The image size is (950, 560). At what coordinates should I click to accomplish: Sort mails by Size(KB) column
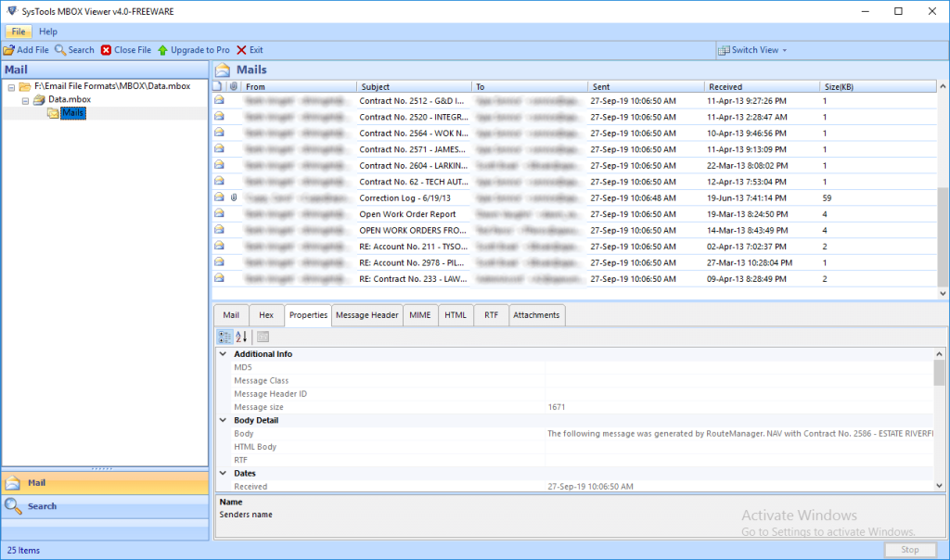click(879, 86)
